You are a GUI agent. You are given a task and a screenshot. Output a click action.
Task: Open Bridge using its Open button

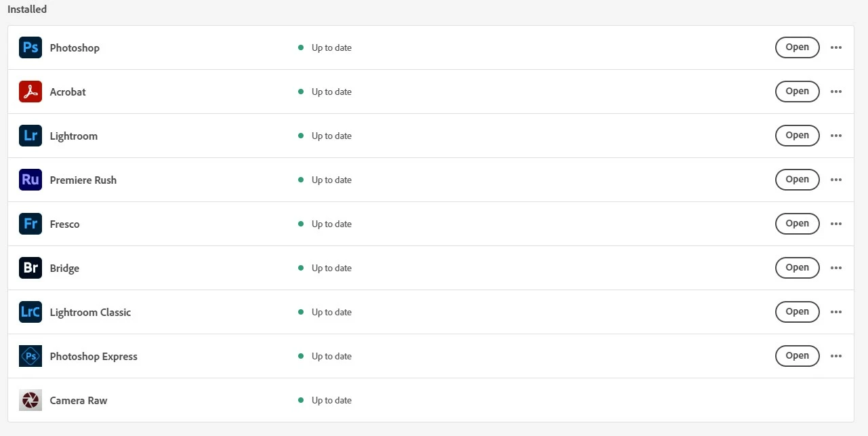[798, 268]
